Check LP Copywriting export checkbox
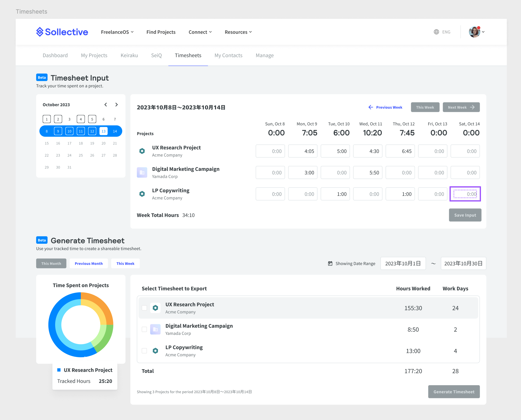This screenshot has width=521, height=420. [144, 351]
